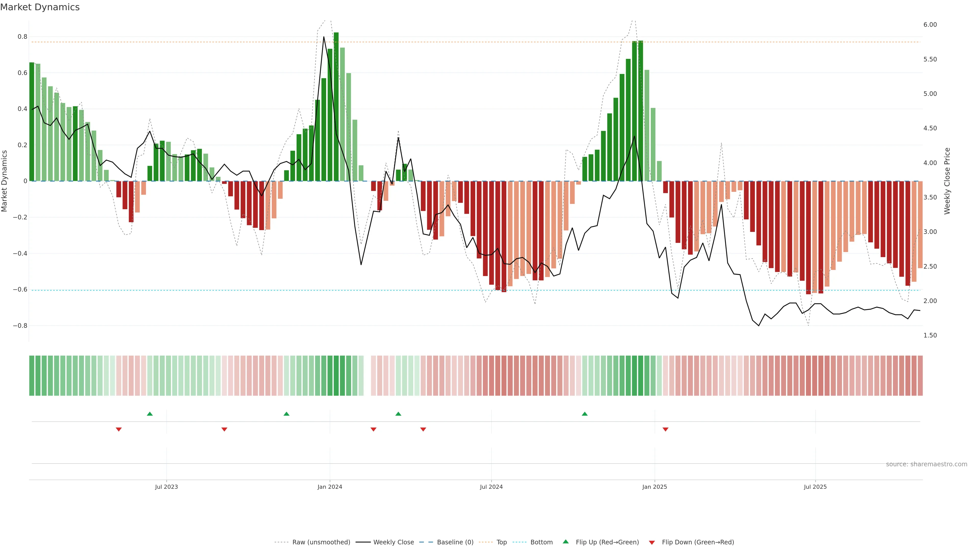This screenshot has height=551, width=980.
Task: Toggle the Top threshold legend entry
Action: (x=501, y=542)
